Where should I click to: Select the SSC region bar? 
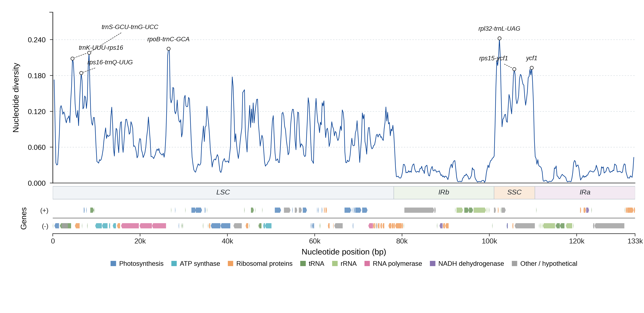pyautogui.click(x=514, y=193)
